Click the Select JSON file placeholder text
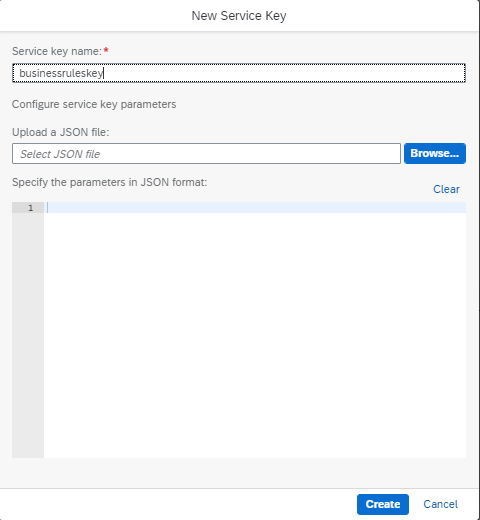This screenshot has height=520, width=480. tap(60, 154)
